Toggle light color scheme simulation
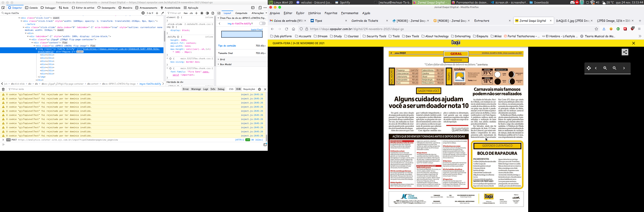 pos(202,13)
